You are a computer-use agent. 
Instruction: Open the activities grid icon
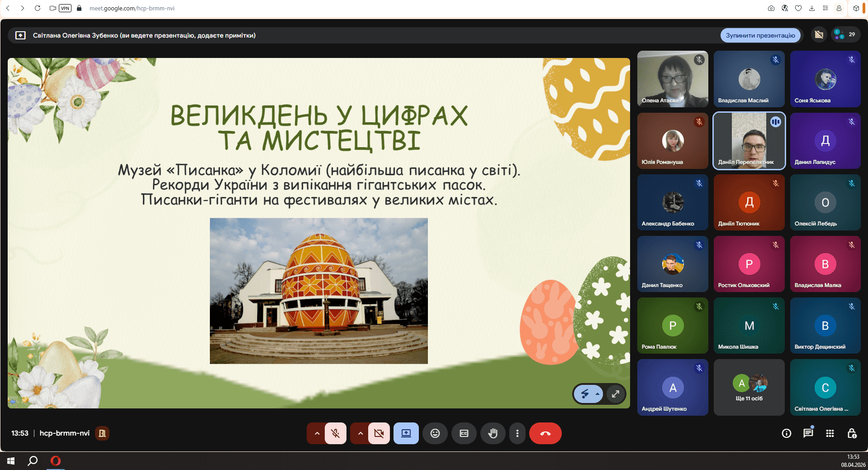pyautogui.click(x=830, y=433)
